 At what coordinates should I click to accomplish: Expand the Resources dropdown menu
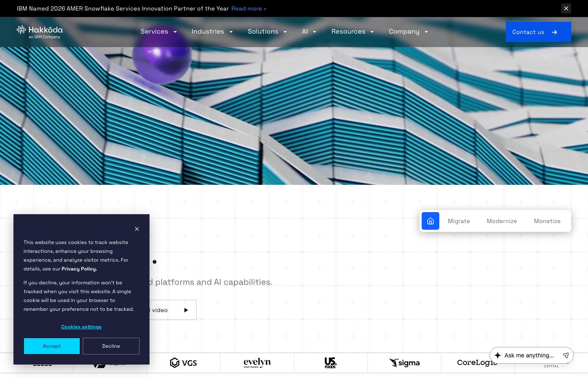click(353, 31)
